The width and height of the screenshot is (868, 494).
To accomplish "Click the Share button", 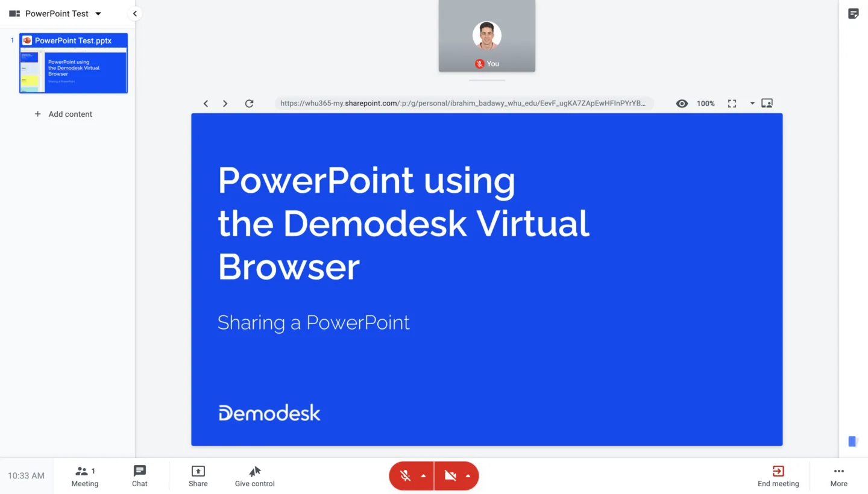I will coord(198,476).
